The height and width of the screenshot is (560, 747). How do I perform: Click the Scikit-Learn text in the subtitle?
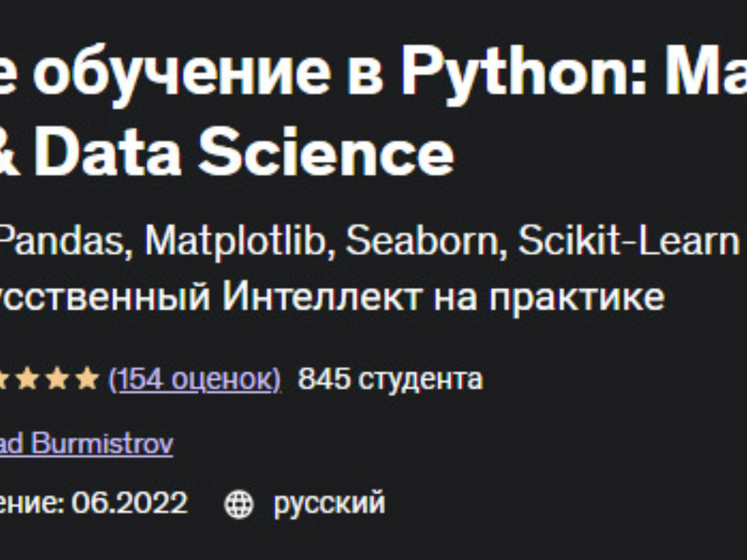628,241
